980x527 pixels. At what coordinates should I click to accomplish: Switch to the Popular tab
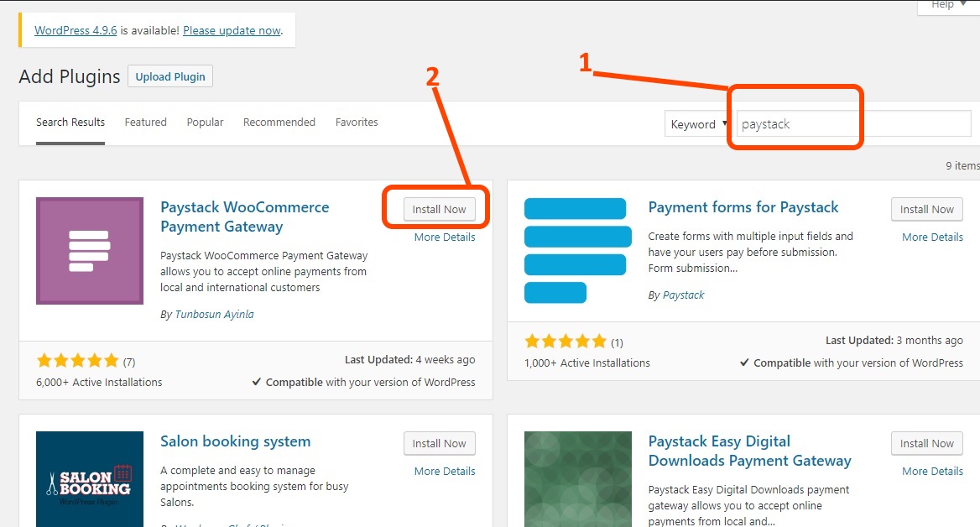[x=205, y=122]
